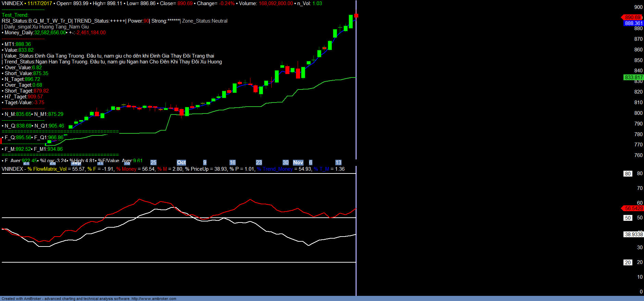Click the white 38.9338 indicator value tag
This screenshot has height=301, width=644.
(x=633, y=234)
